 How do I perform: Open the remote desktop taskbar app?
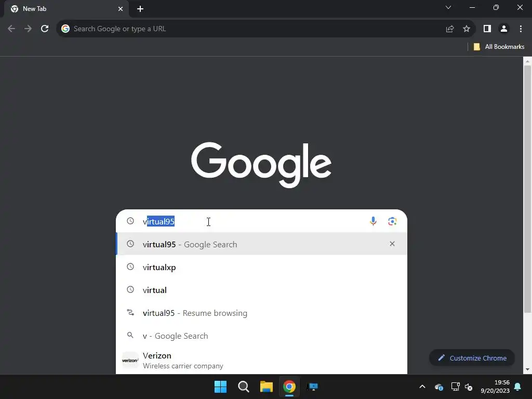click(312, 387)
